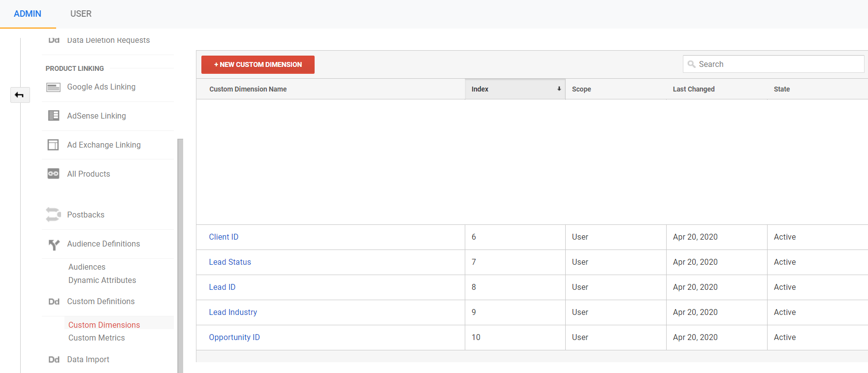Open Ad Exchange Linking settings
Image resolution: width=868 pixels, height=373 pixels.
[104, 145]
